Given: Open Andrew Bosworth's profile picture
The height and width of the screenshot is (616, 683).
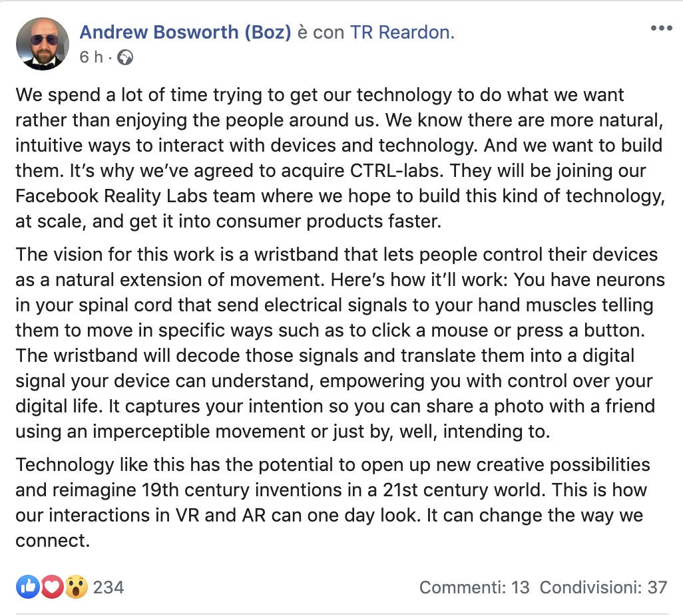Looking at the screenshot, I should point(43,44).
